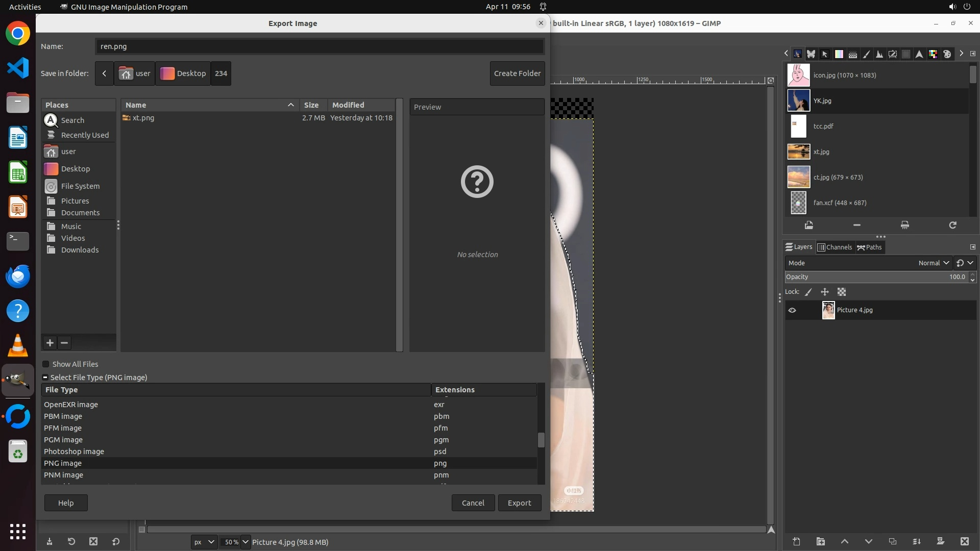Hide the Picture 4.jpg layer
The image size is (980, 551).
click(792, 310)
